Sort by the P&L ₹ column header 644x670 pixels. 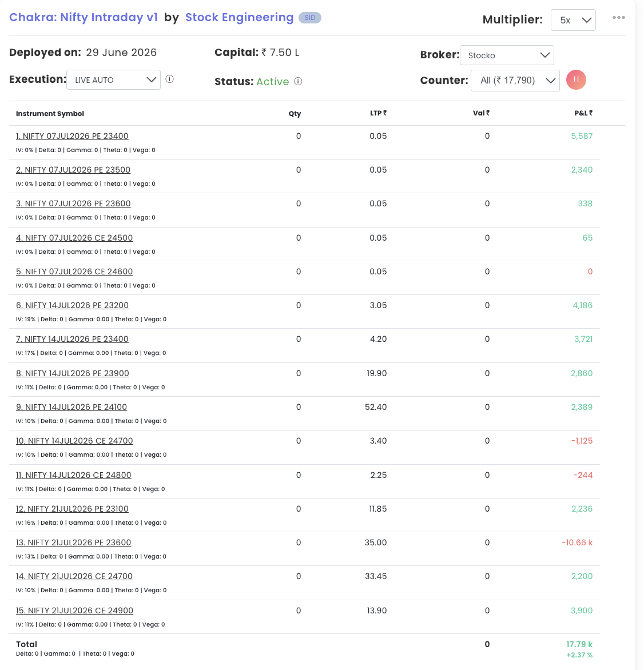click(583, 113)
